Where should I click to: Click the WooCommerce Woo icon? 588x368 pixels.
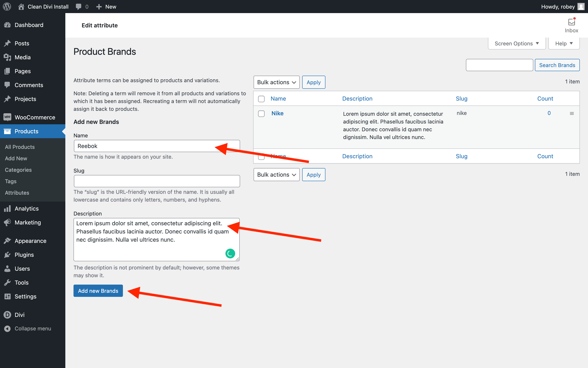pyautogui.click(x=8, y=117)
